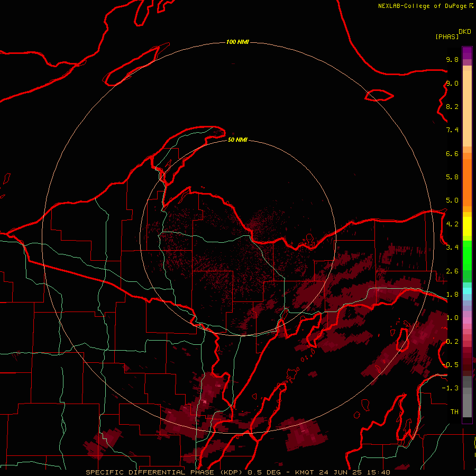
Task: Click the 1.0 value on the color scale
Action: [452, 318]
